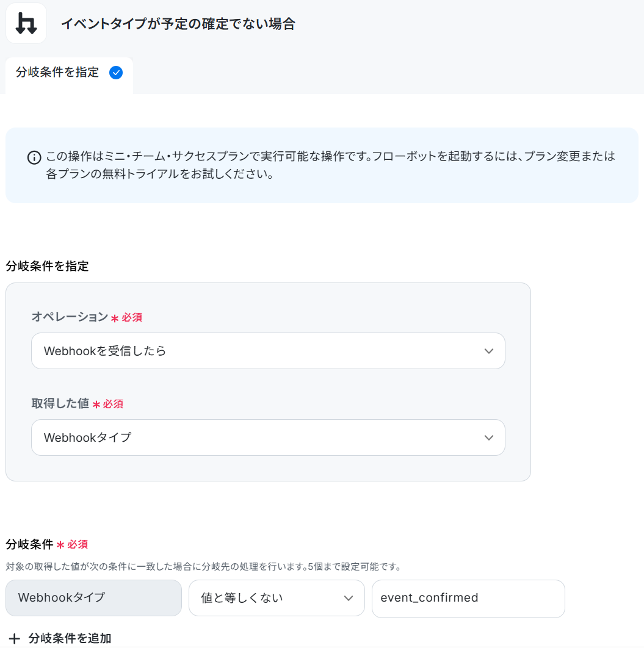This screenshot has width=644, height=648.
Task: Click the オペレーション required label
Action: tap(87, 317)
